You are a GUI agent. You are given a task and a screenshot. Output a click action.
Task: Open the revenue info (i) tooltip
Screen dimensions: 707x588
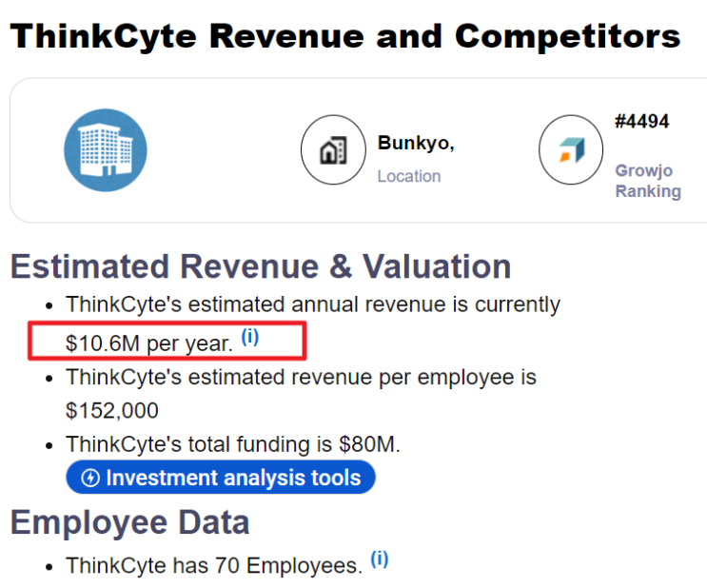pos(250,337)
